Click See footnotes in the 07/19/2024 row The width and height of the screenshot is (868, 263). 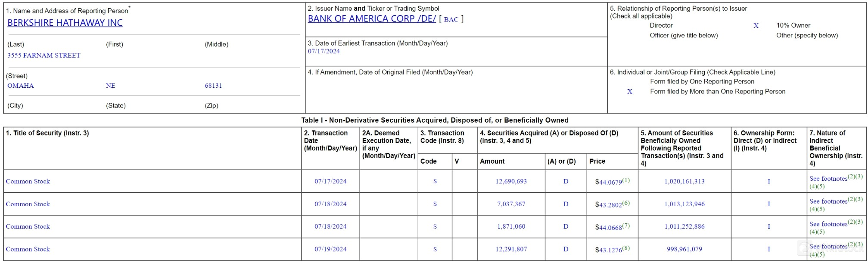click(x=828, y=247)
